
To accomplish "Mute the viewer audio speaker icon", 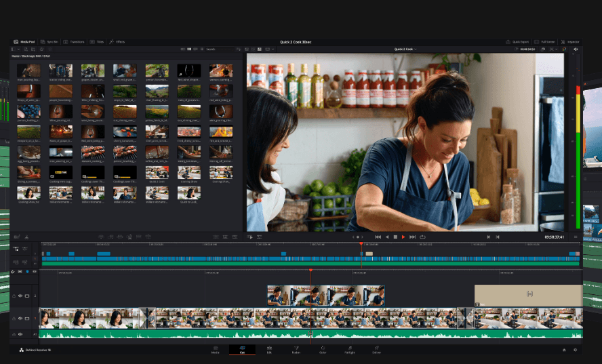I will coord(576,49).
